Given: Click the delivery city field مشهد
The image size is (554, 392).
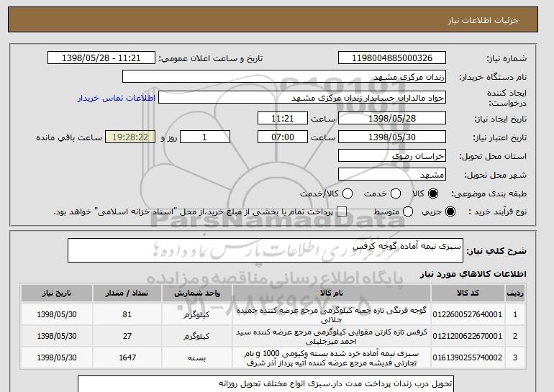Looking at the screenshot, I should (x=392, y=175).
